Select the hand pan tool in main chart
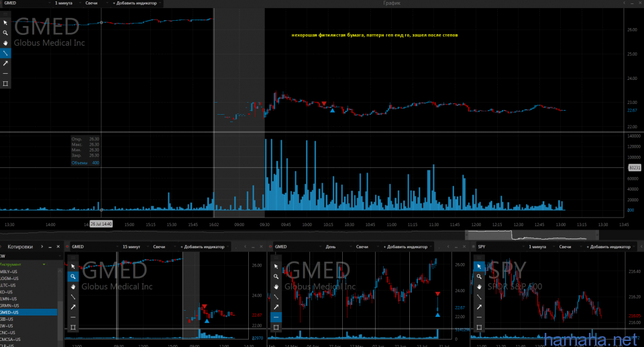644x347 pixels. pos(5,43)
